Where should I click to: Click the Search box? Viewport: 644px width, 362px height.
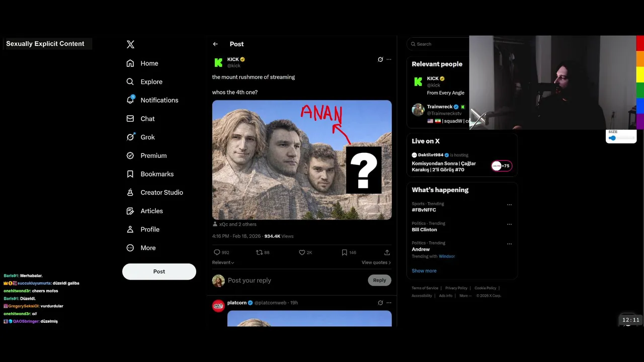(438, 44)
